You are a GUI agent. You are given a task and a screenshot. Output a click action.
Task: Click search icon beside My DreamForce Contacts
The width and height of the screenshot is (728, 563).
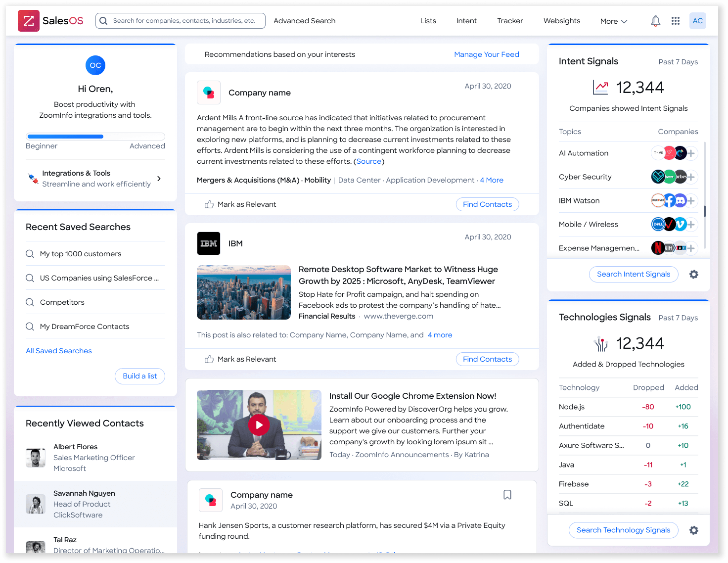(x=30, y=327)
